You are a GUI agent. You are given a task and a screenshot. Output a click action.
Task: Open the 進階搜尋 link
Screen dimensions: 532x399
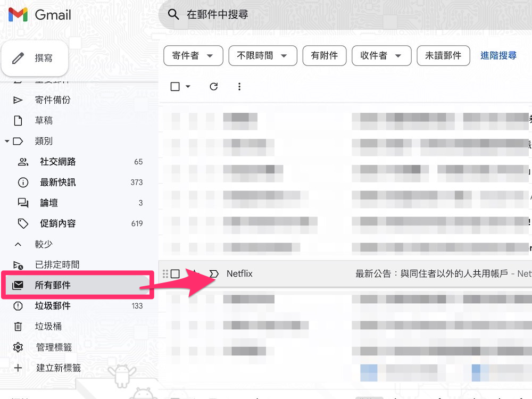pos(498,56)
